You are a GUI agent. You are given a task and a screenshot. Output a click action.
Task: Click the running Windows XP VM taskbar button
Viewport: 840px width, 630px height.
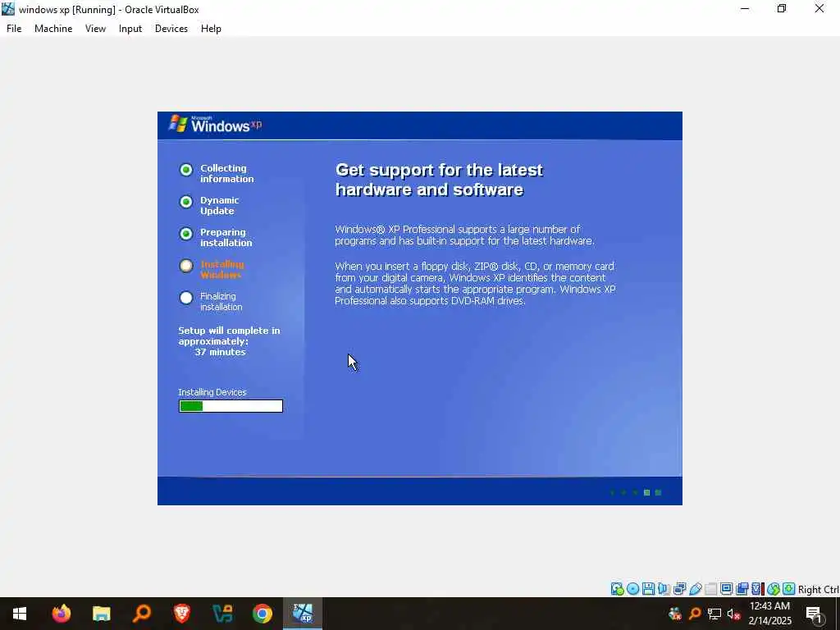tap(303, 614)
